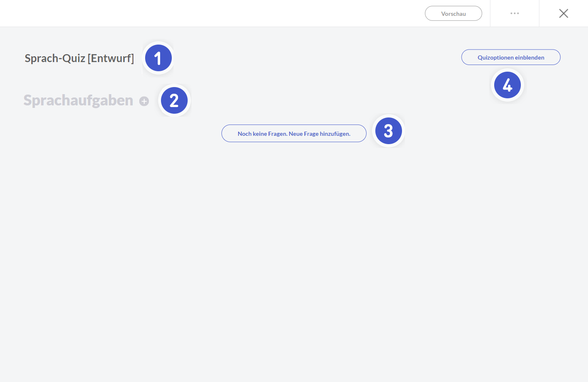Image resolution: width=588 pixels, height=382 pixels.
Task: Click the word Sprach-Quiz in the title
Action: [55, 58]
